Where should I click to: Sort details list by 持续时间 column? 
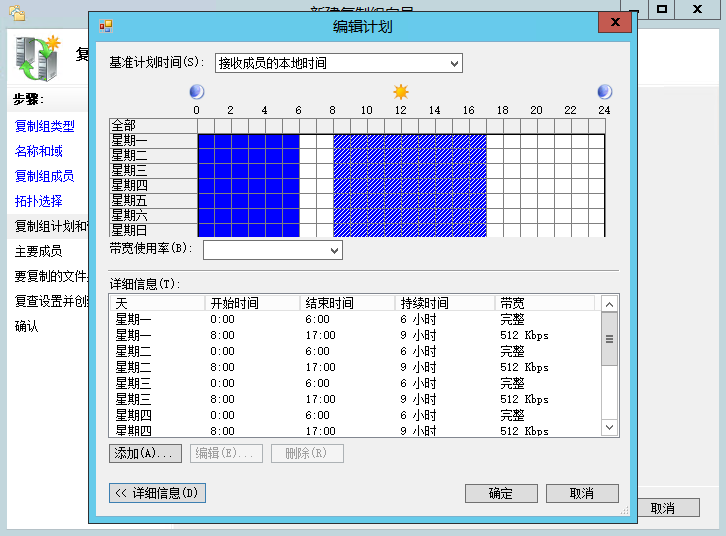(444, 303)
